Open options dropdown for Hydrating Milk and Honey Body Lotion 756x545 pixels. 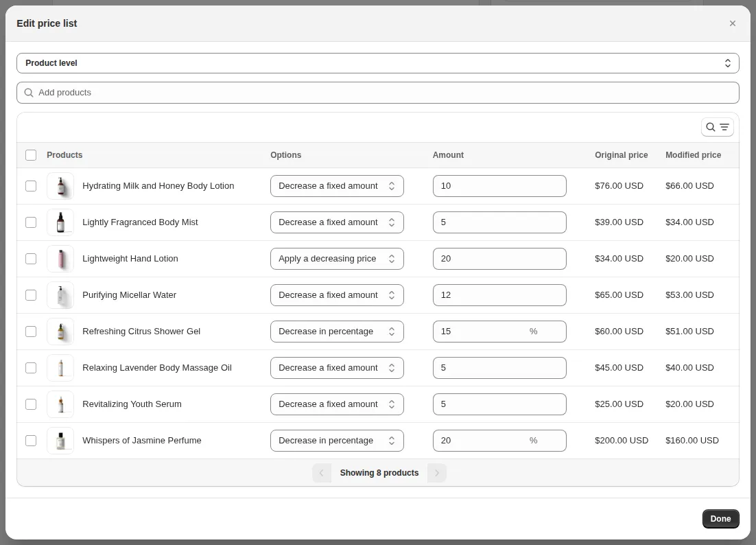click(x=337, y=186)
